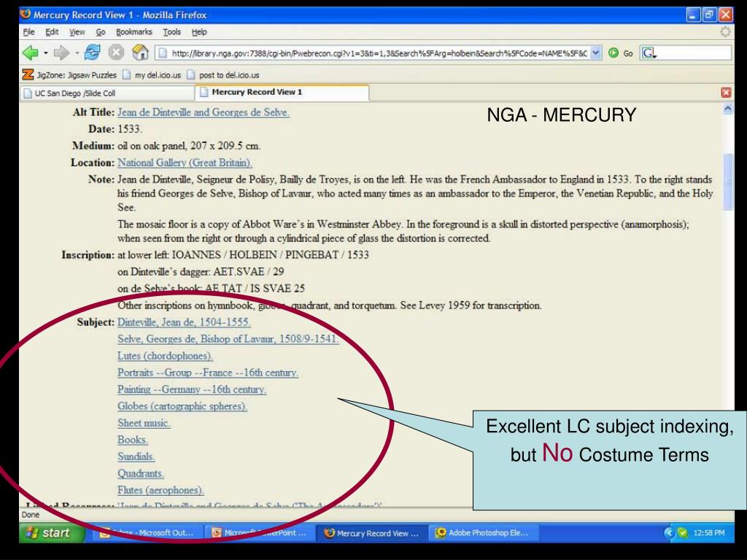Image resolution: width=747 pixels, height=560 pixels.
Task: Open the File menu
Action: pos(29,32)
